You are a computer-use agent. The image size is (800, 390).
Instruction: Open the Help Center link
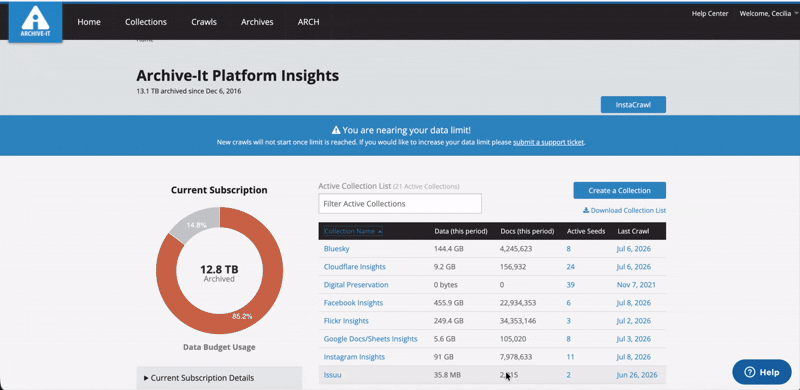710,14
